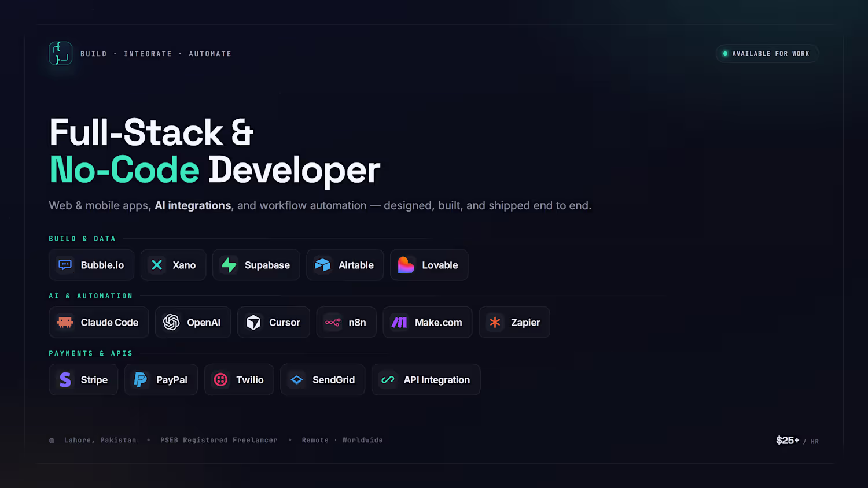Click the Airtable box icon

tap(323, 265)
